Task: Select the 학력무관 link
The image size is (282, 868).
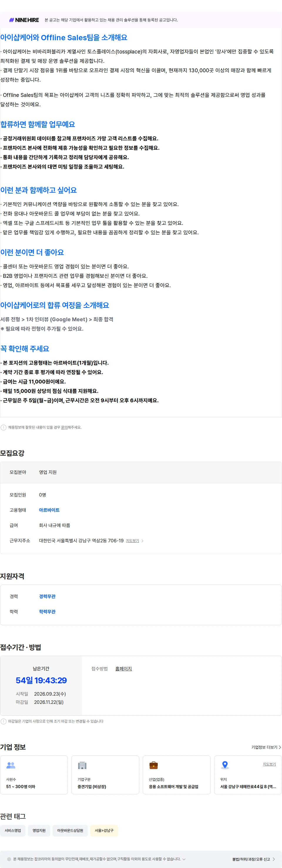Action: pyautogui.click(x=47, y=612)
